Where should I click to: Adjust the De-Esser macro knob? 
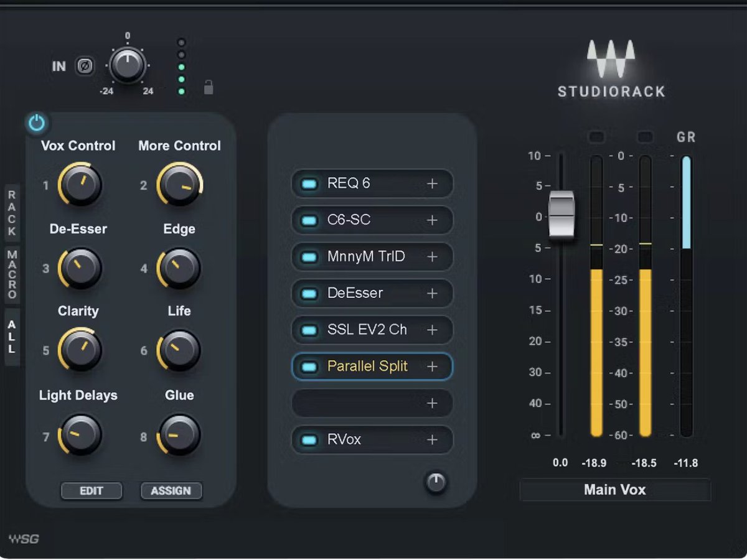point(80,268)
